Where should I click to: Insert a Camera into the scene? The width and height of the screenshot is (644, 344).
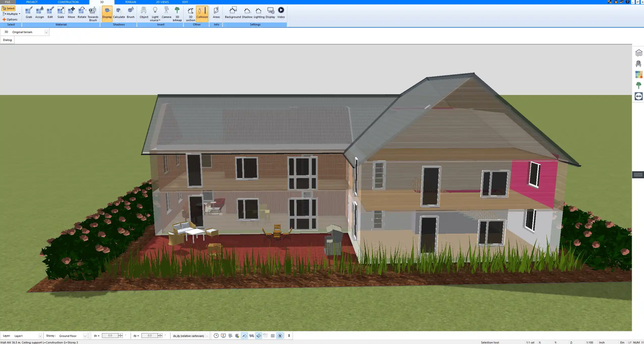point(166,12)
